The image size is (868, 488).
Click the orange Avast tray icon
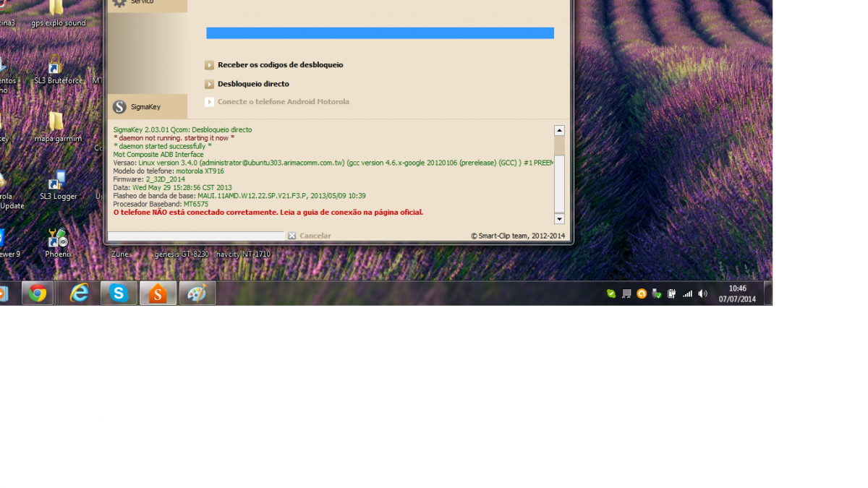point(642,294)
